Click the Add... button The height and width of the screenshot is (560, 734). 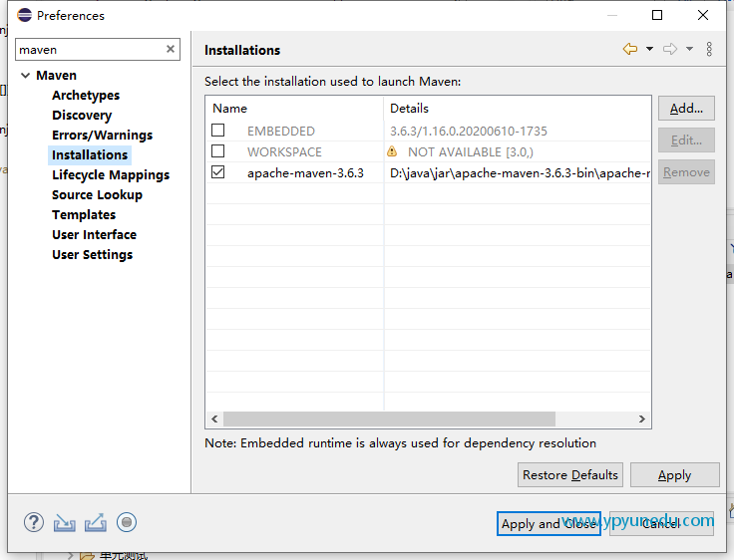[x=686, y=108]
